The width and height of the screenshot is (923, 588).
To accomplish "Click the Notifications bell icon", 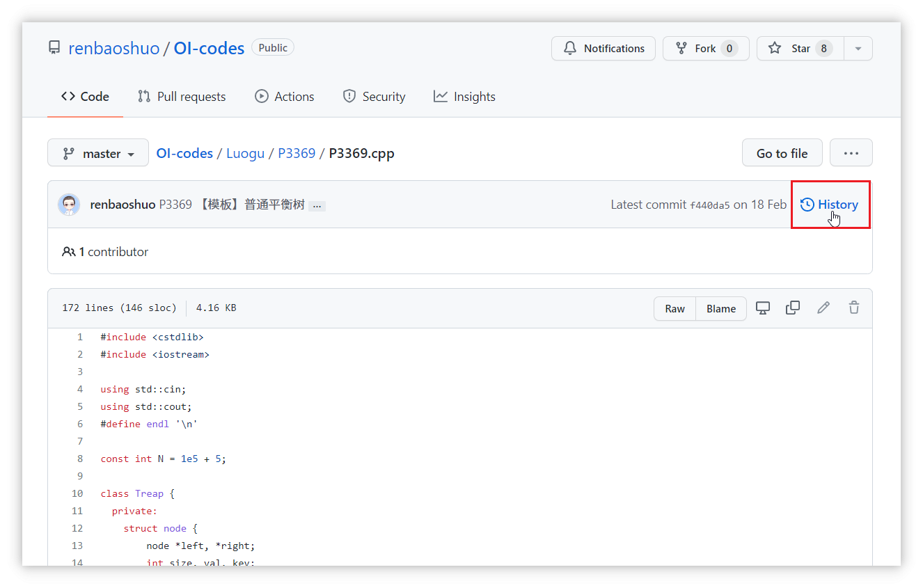I will pos(570,48).
